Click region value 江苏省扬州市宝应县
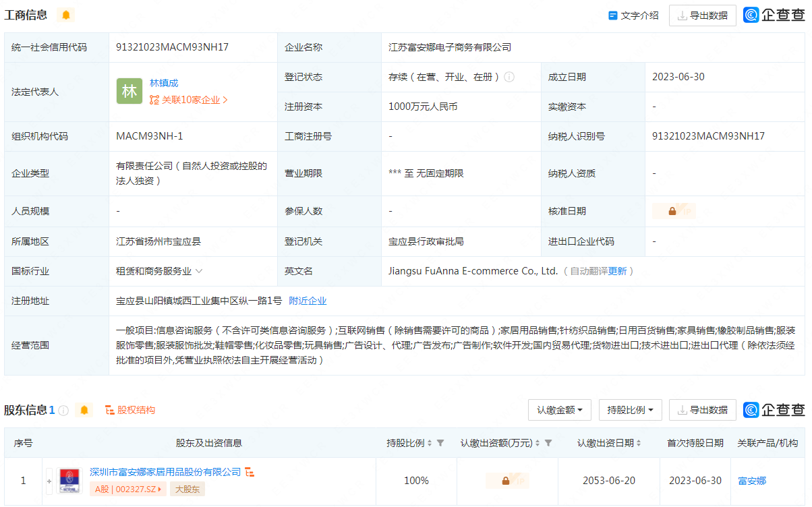This screenshot has height=507, width=812. pos(158,241)
